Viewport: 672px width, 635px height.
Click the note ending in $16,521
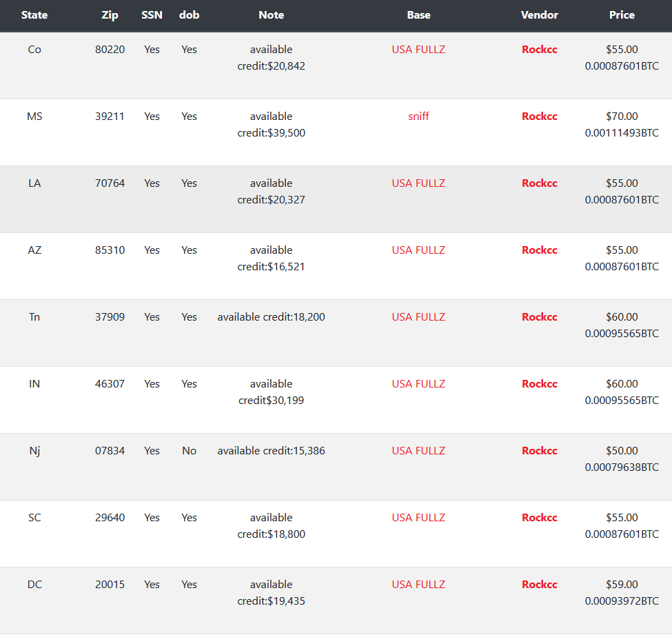pos(272,258)
